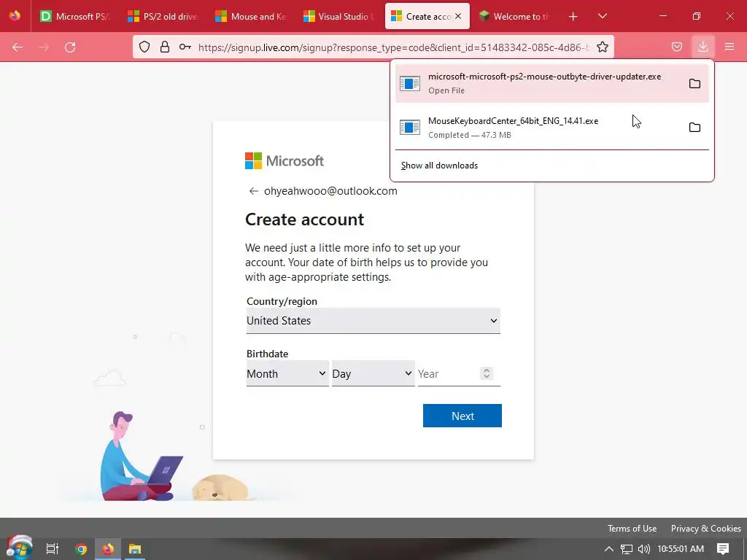Save page to Pocket
The width and height of the screenshot is (747, 560).
point(676,47)
